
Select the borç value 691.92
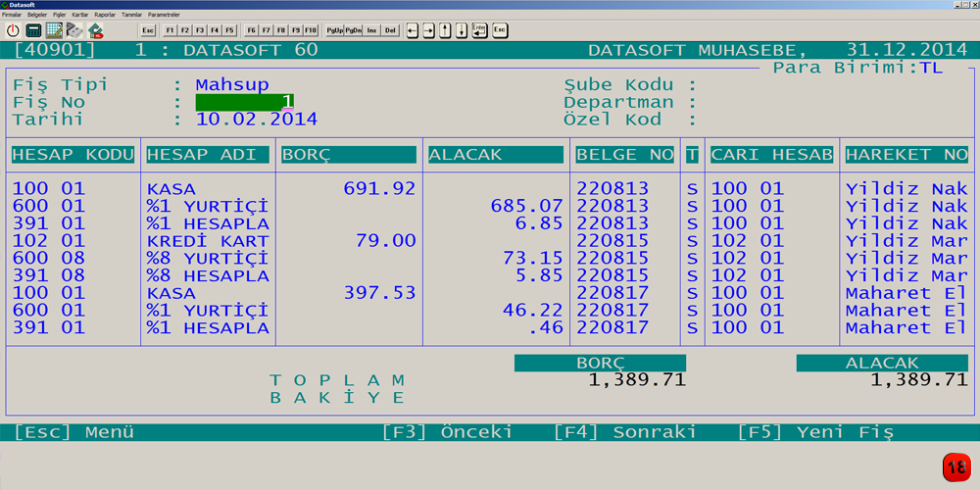(379, 189)
